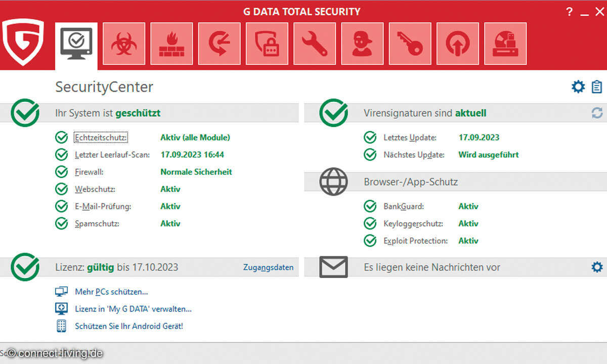Image resolution: width=607 pixels, height=364 pixels.
Task: Open the Tuner wrench tab
Action: (315, 44)
